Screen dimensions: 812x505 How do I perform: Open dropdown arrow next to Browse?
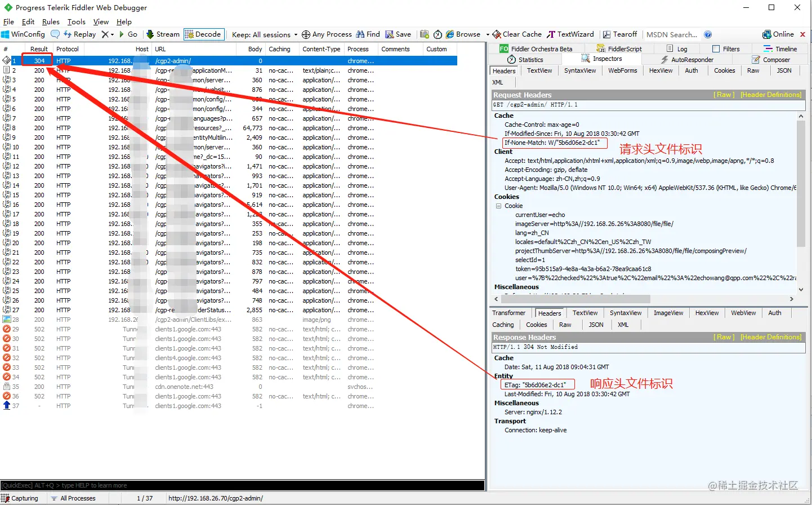pyautogui.click(x=488, y=35)
